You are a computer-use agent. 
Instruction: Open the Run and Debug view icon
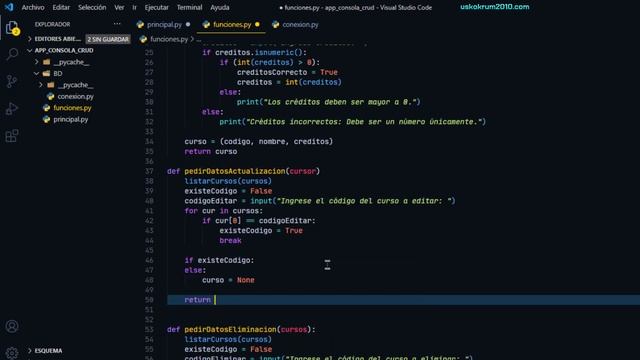coord(12,108)
